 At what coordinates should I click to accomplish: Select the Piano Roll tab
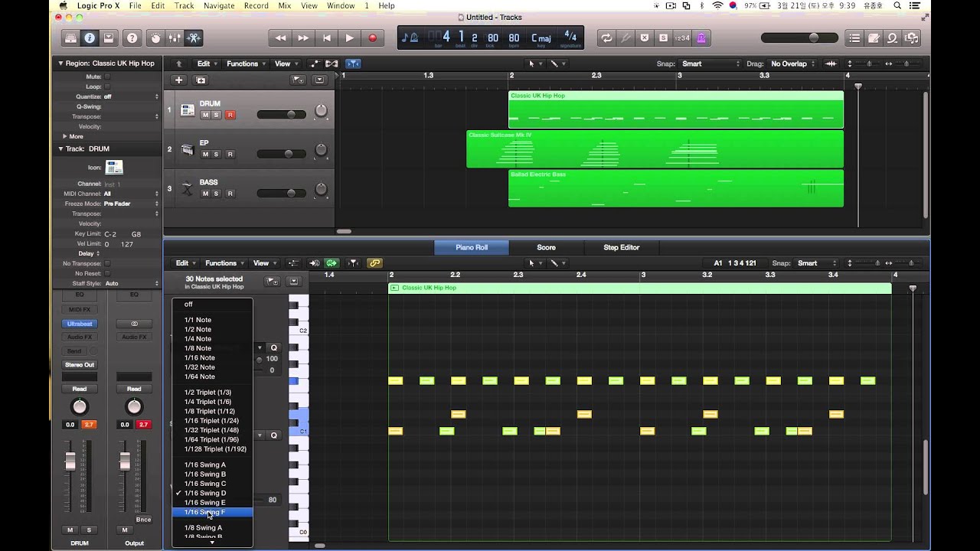click(x=471, y=247)
